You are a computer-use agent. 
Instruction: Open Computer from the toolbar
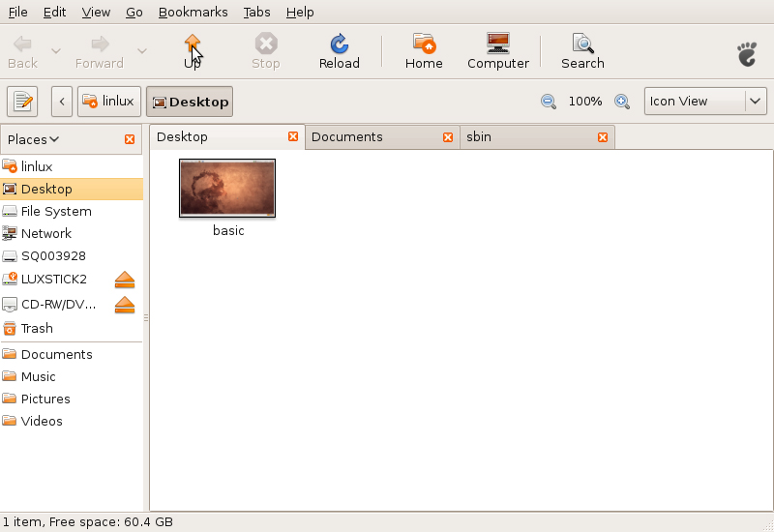pos(498,51)
